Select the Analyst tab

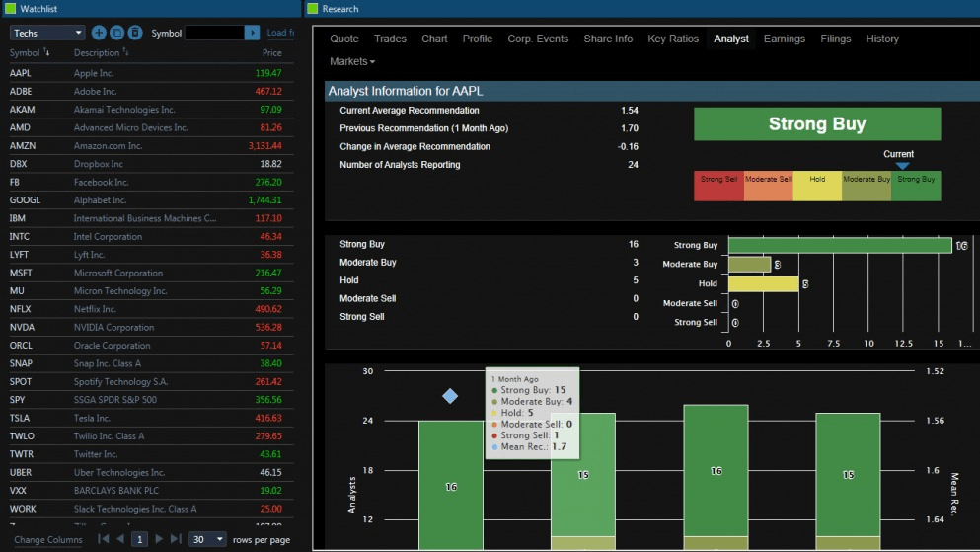(x=731, y=39)
